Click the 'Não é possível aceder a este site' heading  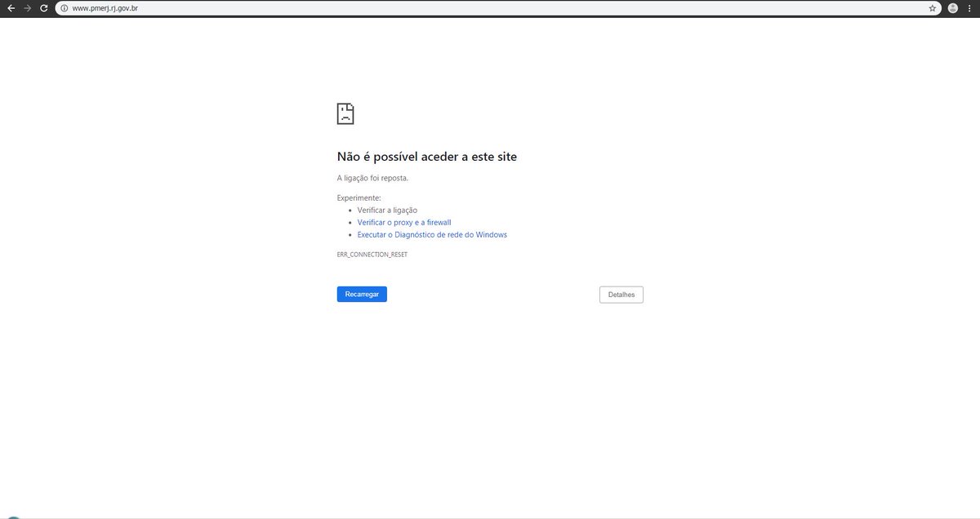click(427, 156)
